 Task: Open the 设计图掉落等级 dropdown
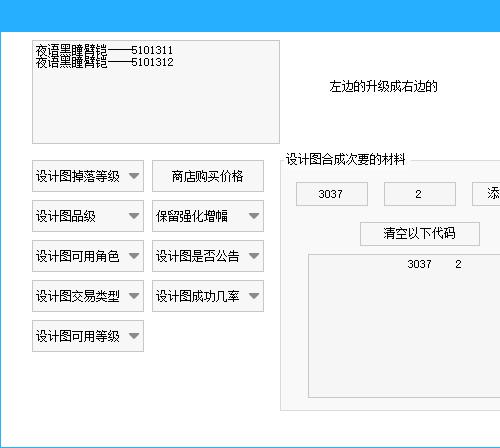[x=88, y=176]
